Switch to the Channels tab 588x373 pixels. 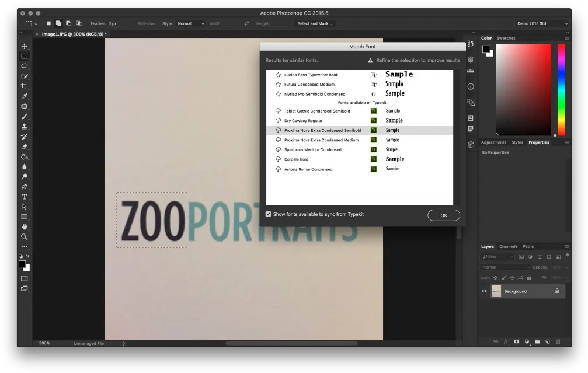click(508, 247)
